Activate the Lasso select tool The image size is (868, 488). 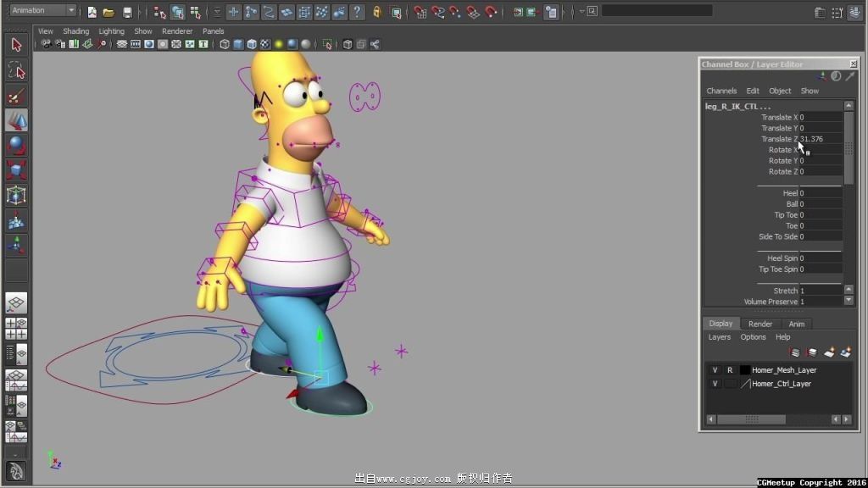16,71
